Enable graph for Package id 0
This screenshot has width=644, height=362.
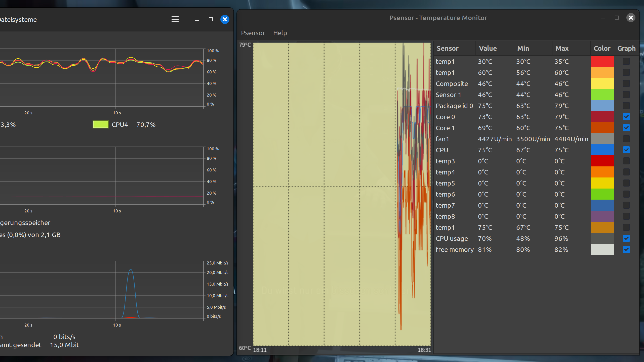tap(626, 106)
